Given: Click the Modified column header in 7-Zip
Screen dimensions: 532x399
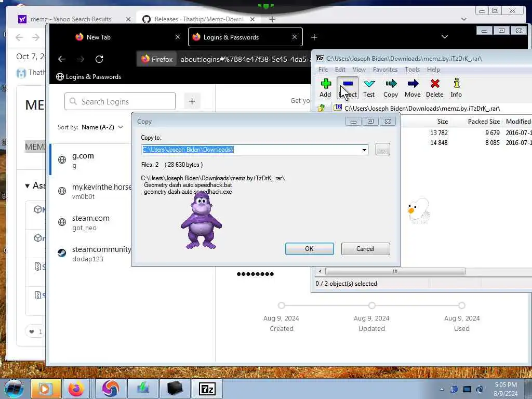Looking at the screenshot, I should tap(518, 122).
